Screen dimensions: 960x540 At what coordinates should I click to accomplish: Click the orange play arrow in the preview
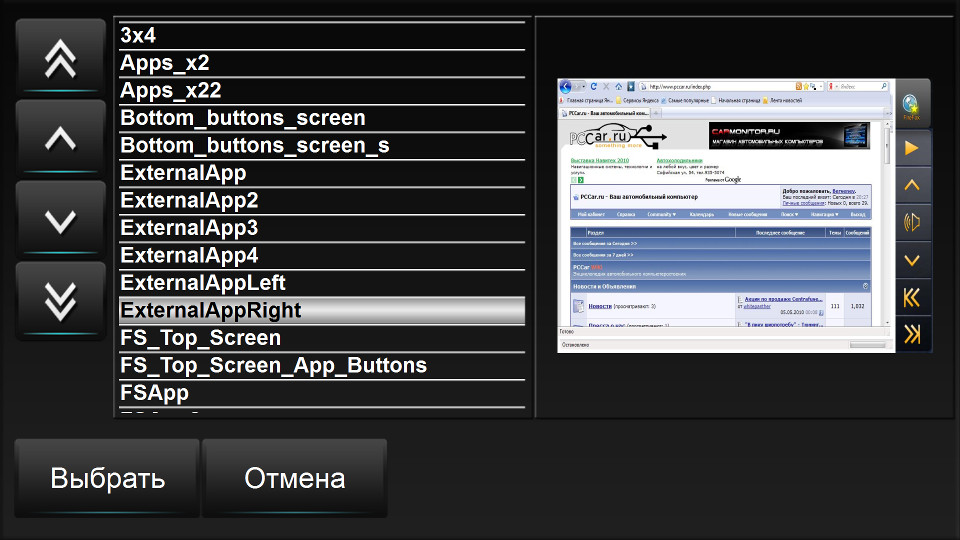pos(911,148)
